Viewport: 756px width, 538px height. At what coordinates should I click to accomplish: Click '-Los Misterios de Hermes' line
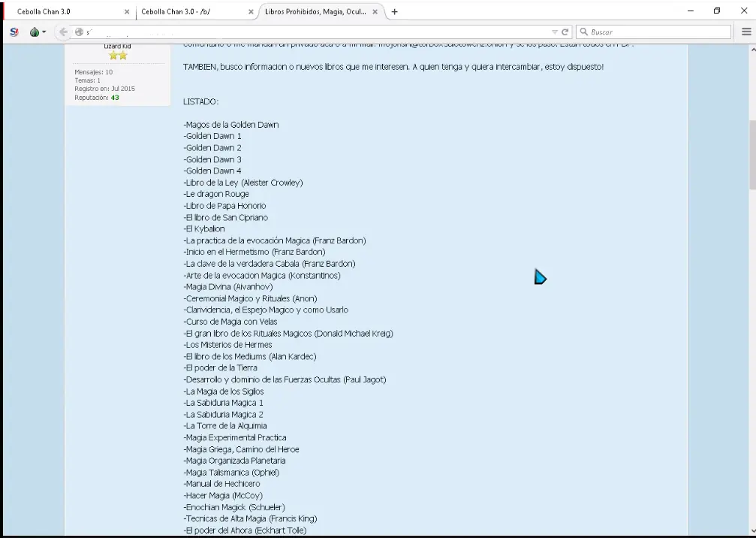coord(227,344)
